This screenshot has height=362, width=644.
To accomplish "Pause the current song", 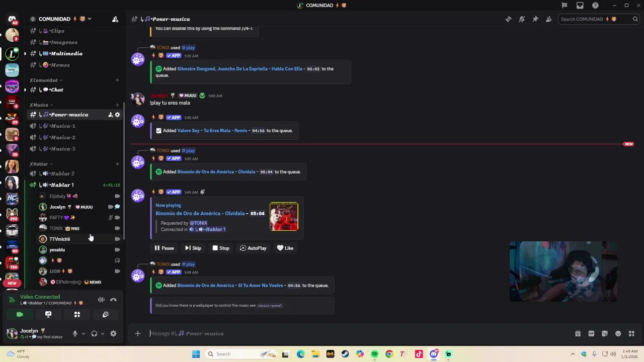I will click(x=164, y=248).
